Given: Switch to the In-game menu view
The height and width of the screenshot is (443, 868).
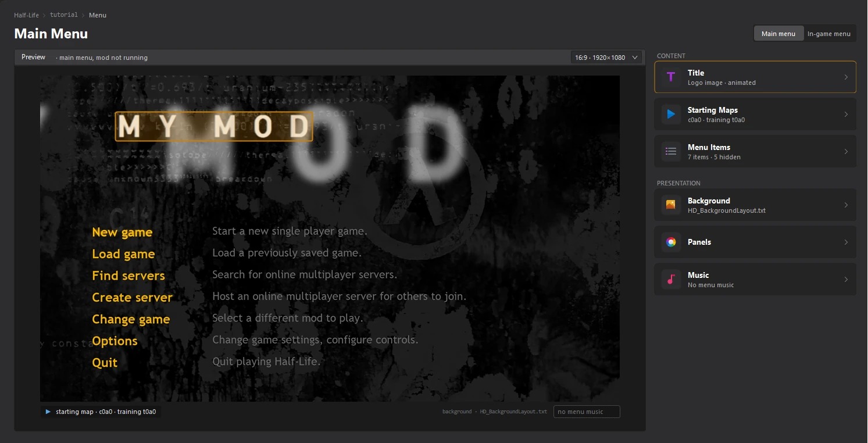Looking at the screenshot, I should coord(829,34).
